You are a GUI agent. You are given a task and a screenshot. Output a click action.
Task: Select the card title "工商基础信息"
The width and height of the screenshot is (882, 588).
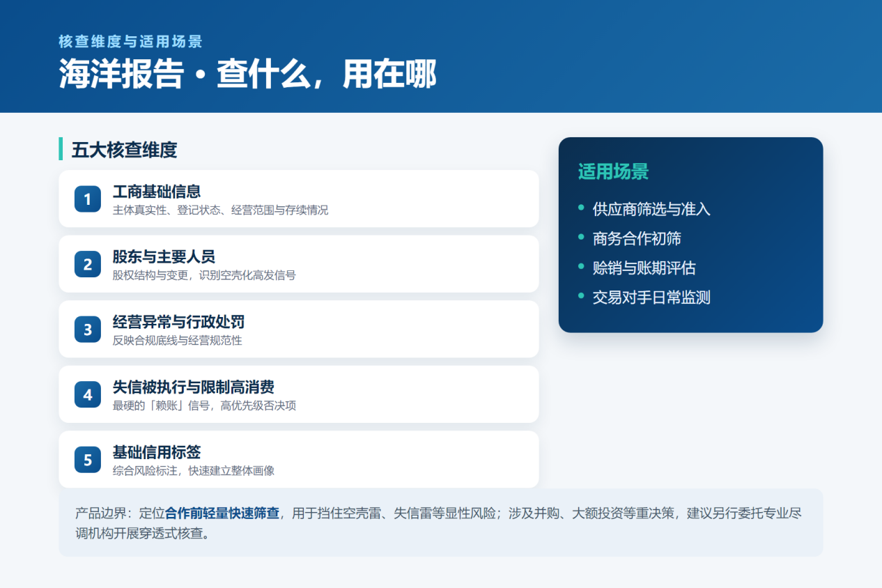(157, 192)
